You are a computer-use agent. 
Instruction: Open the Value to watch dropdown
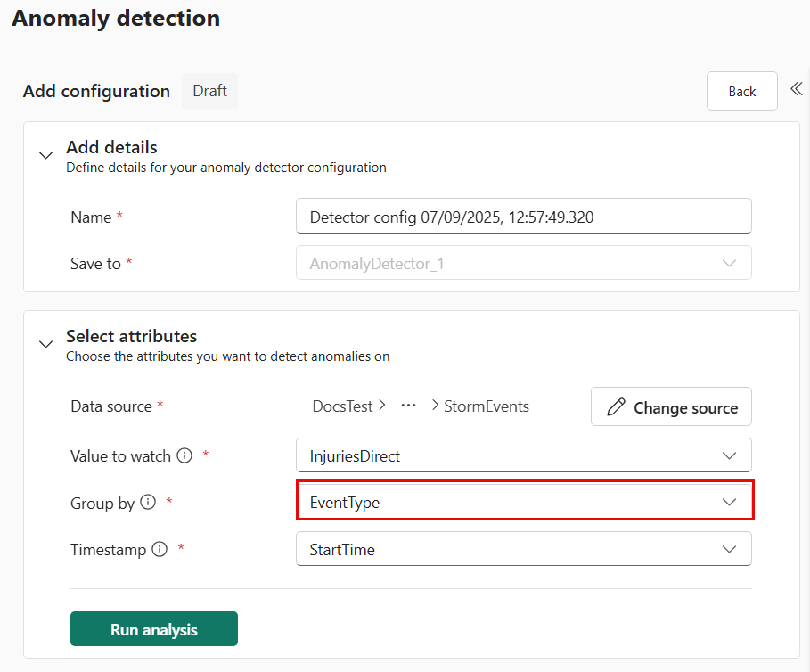[523, 455]
